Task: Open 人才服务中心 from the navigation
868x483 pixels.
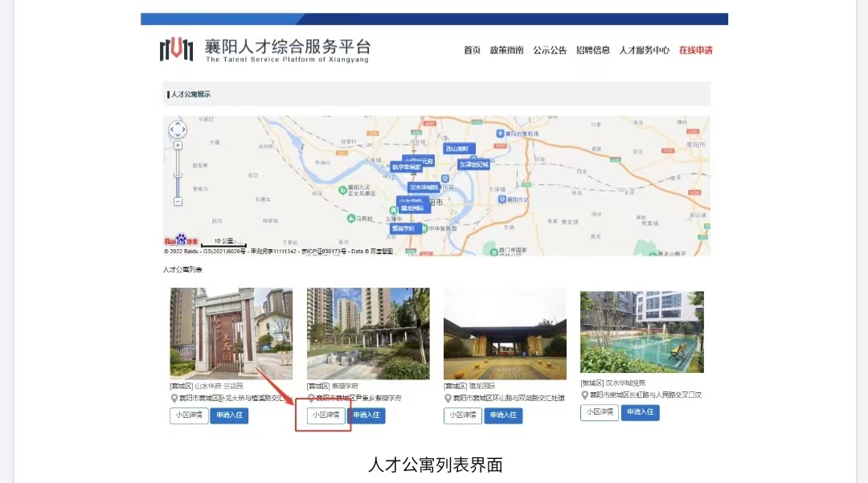Action: [x=644, y=50]
